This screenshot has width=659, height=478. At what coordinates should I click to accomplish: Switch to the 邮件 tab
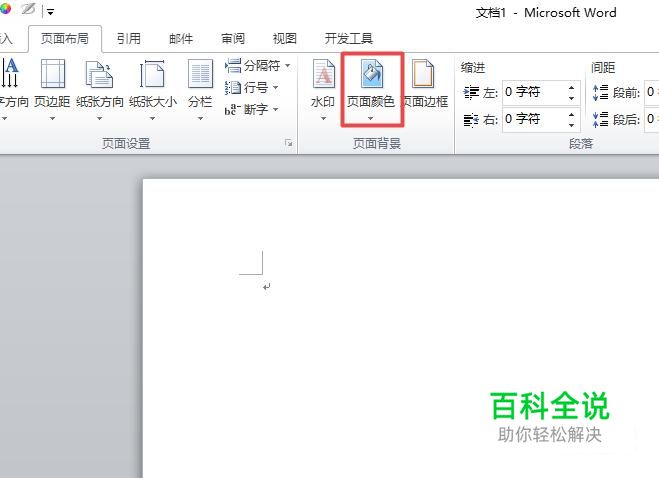coord(181,39)
